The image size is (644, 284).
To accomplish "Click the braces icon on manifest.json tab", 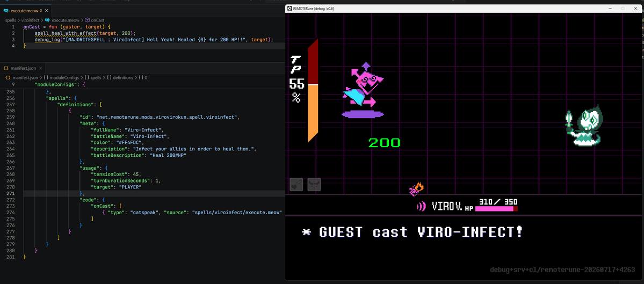I will (6, 68).
